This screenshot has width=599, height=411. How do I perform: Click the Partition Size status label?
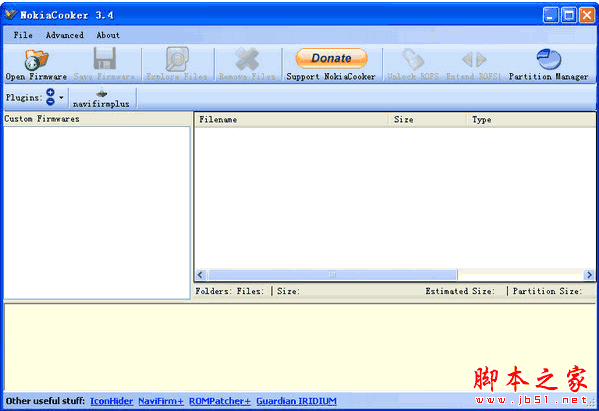[547, 291]
